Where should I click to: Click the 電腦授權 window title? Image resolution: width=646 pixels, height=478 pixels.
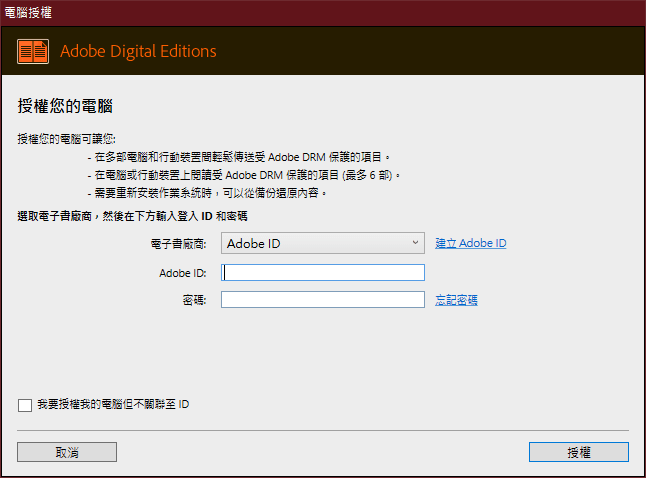click(x=28, y=12)
